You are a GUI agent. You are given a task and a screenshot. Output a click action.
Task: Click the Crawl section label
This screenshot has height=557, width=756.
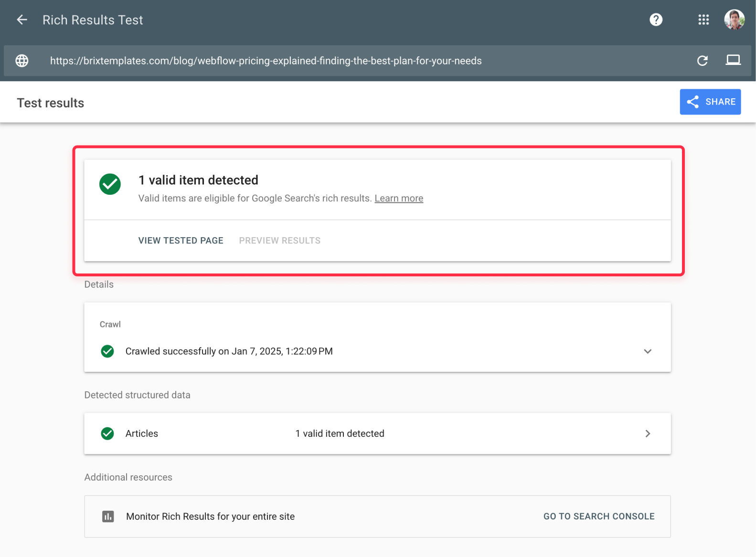tap(110, 325)
